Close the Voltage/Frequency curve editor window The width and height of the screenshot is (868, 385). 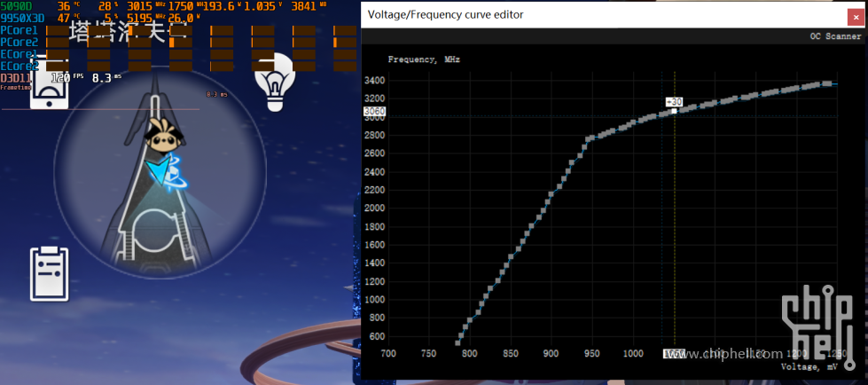pyautogui.click(x=856, y=17)
